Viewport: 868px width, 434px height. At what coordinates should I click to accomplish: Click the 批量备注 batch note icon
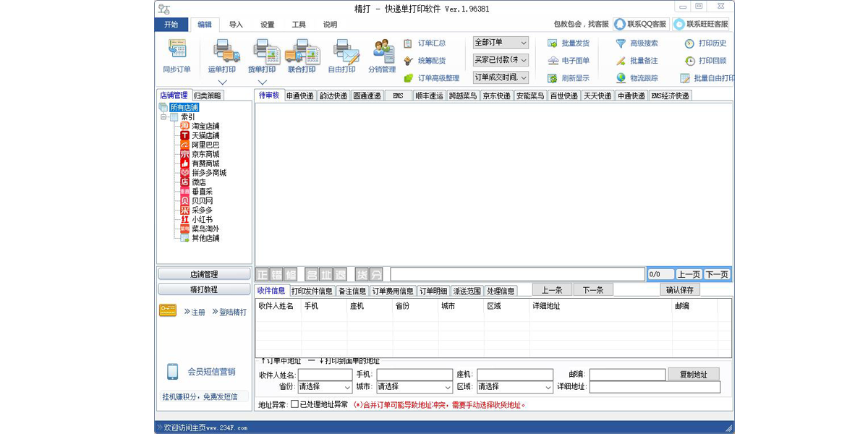621,61
